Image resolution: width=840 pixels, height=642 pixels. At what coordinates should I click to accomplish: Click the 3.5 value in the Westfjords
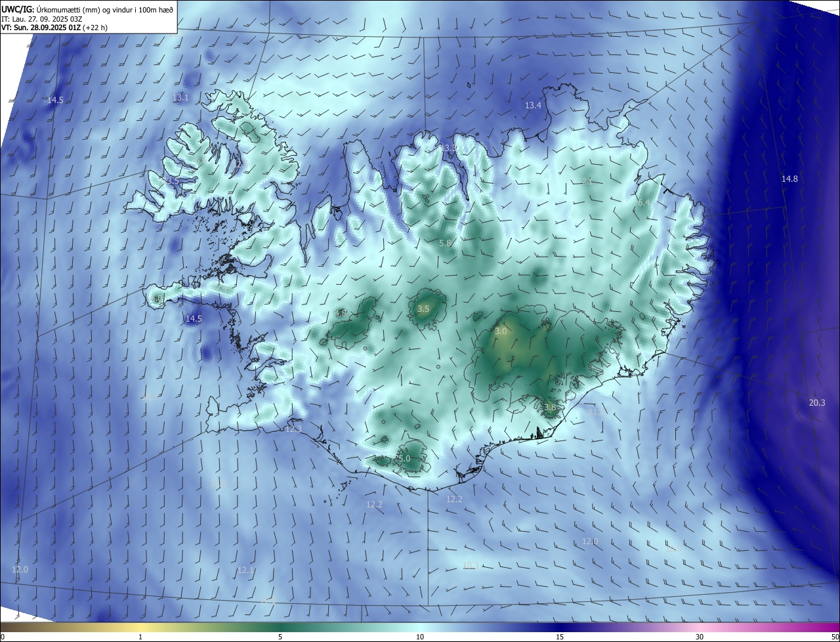pos(173,180)
